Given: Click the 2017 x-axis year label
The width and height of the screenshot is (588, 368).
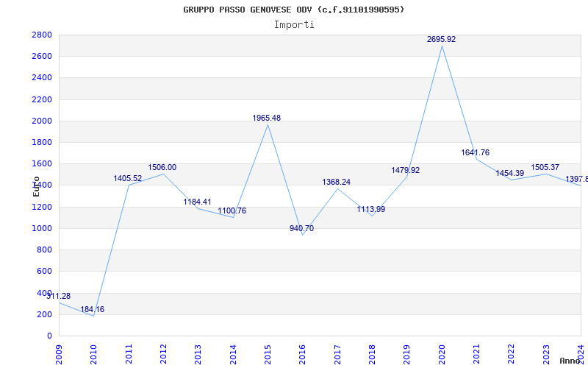Looking at the screenshot, I should point(337,355).
